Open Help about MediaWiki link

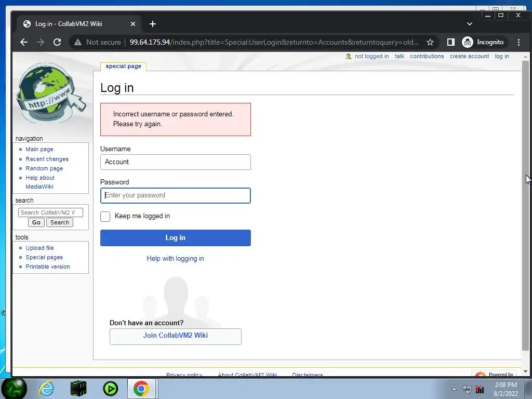(39, 182)
